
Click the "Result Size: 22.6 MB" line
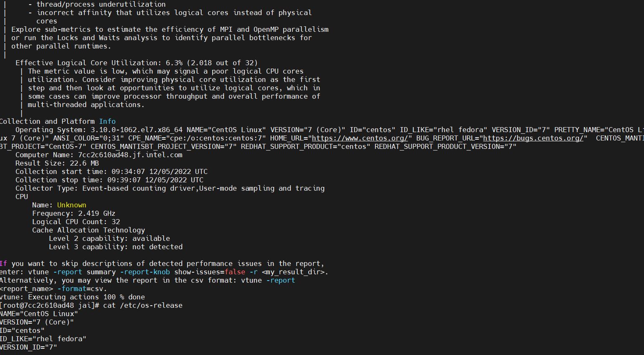57,163
